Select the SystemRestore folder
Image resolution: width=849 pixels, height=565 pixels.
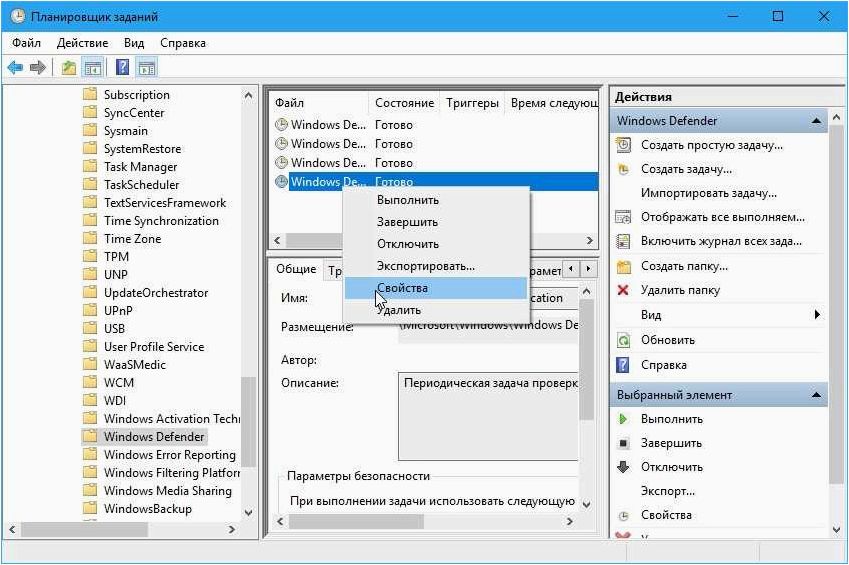tap(142, 148)
